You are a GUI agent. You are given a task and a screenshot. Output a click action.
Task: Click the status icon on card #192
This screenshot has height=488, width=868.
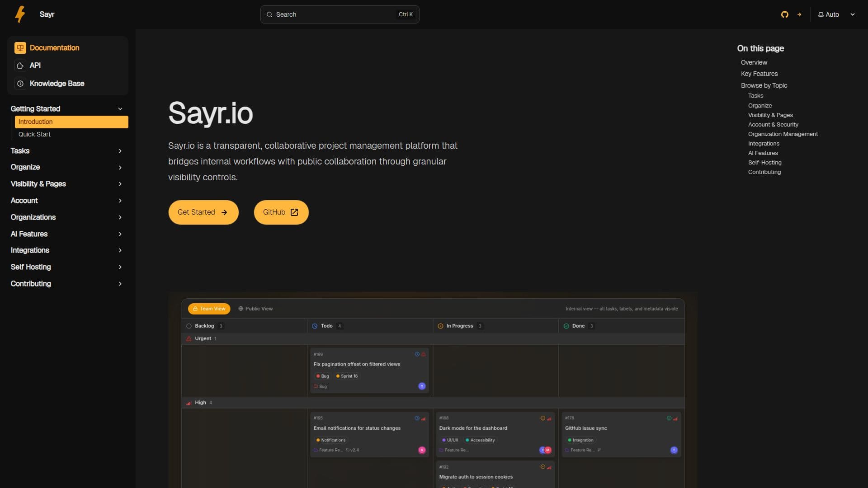(542, 467)
